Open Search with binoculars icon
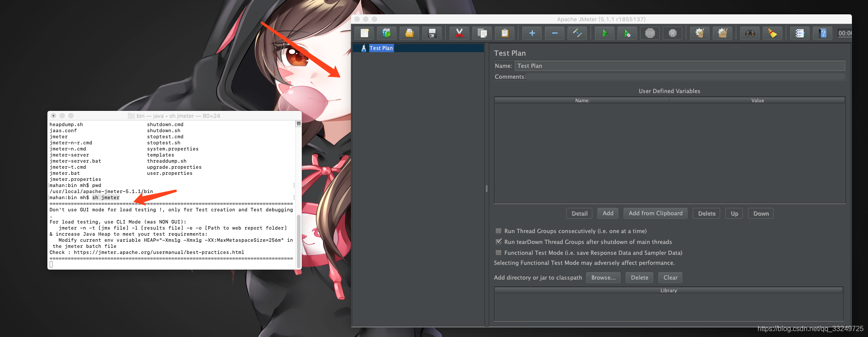Viewport: 868px width, 337px height. (x=750, y=33)
